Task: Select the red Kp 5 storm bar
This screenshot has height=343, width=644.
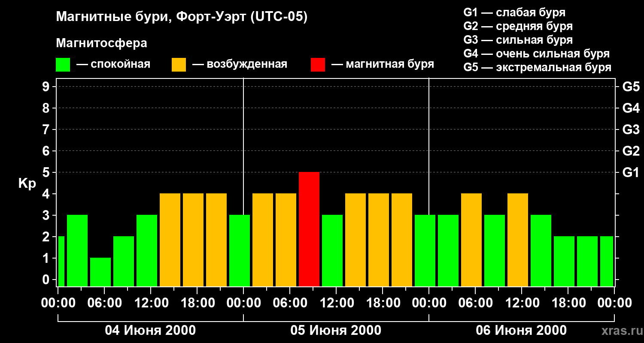Action: [x=309, y=229]
